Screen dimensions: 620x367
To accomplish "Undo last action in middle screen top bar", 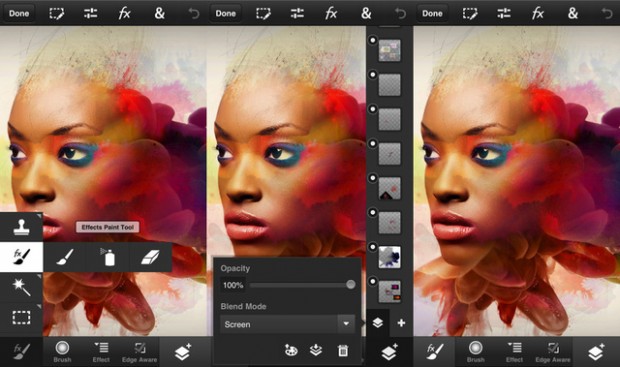I will click(401, 14).
